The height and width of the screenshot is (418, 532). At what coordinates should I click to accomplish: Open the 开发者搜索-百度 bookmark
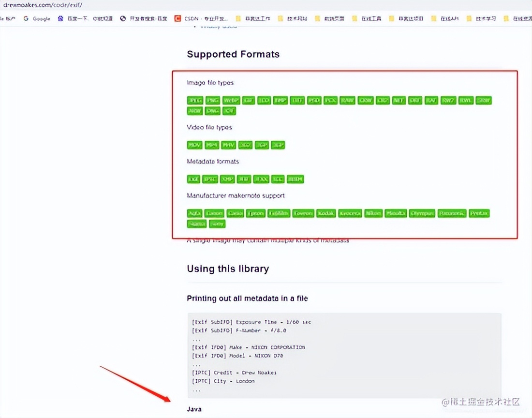(144, 19)
